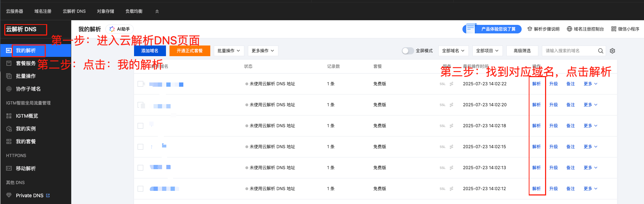Viewport: 644px width, 204px height.
Task: Check the box for the 14:02:18 domain row
Action: pos(140,126)
